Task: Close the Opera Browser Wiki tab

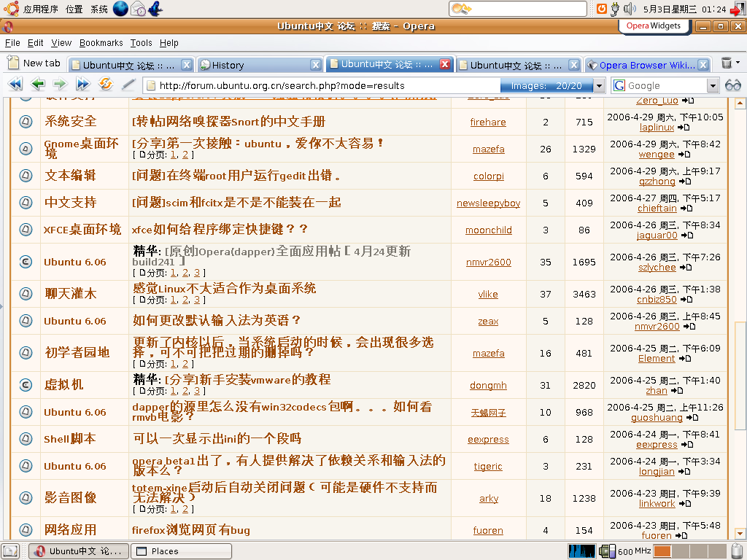Action: click(x=703, y=65)
